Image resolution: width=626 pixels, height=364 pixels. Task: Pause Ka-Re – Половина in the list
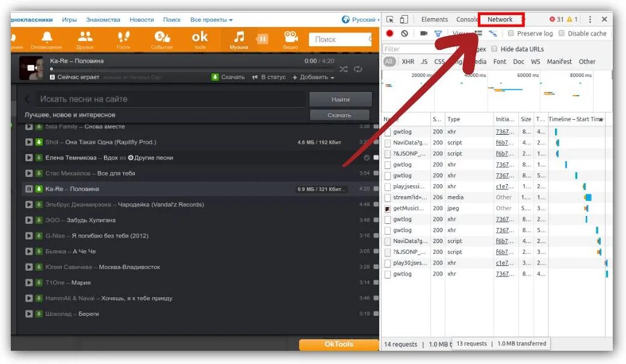29,189
